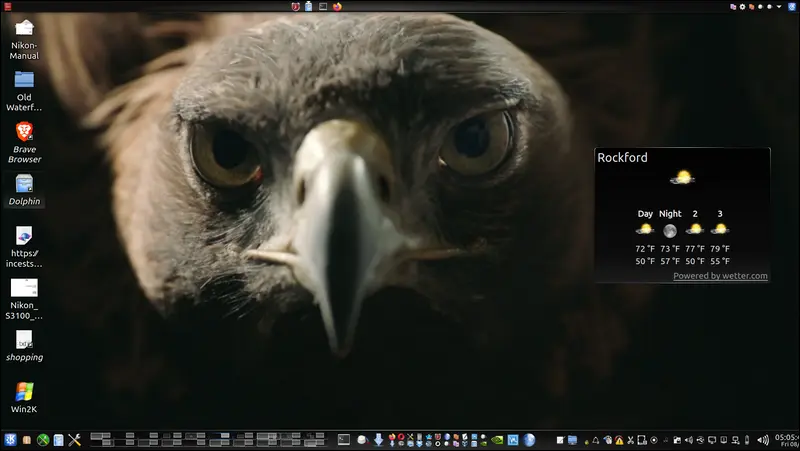Open the terminal icon in top panel
Screen dimensions: 800x451
pos(323,7)
